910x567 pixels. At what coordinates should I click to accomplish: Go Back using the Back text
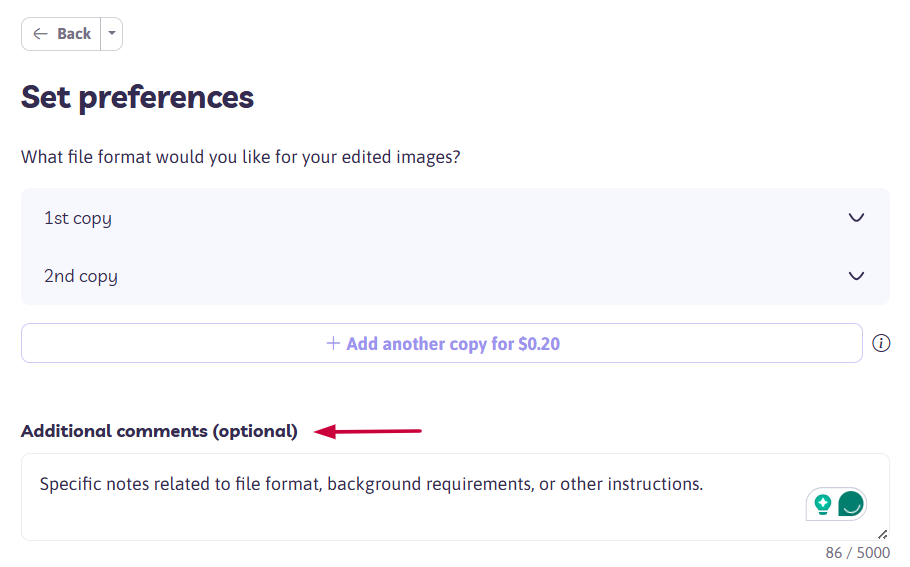click(x=74, y=34)
